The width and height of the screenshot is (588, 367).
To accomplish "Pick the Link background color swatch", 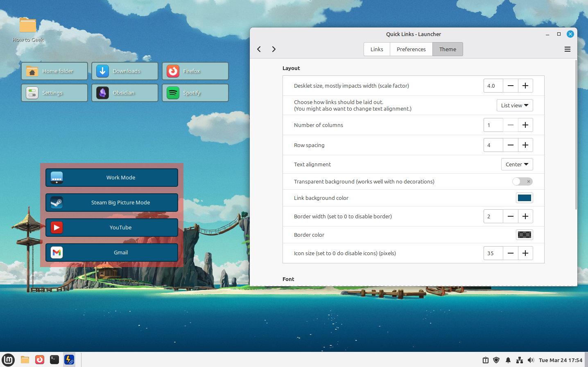I will 525,198.
